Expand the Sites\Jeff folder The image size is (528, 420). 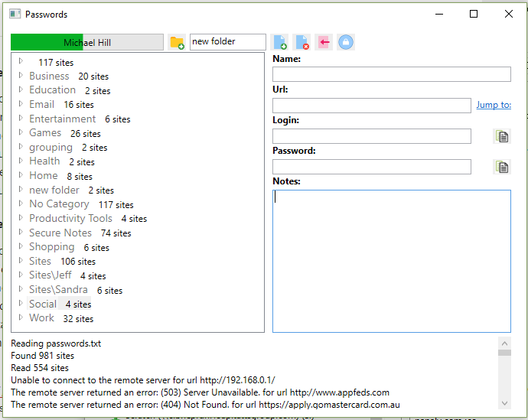pos(21,275)
